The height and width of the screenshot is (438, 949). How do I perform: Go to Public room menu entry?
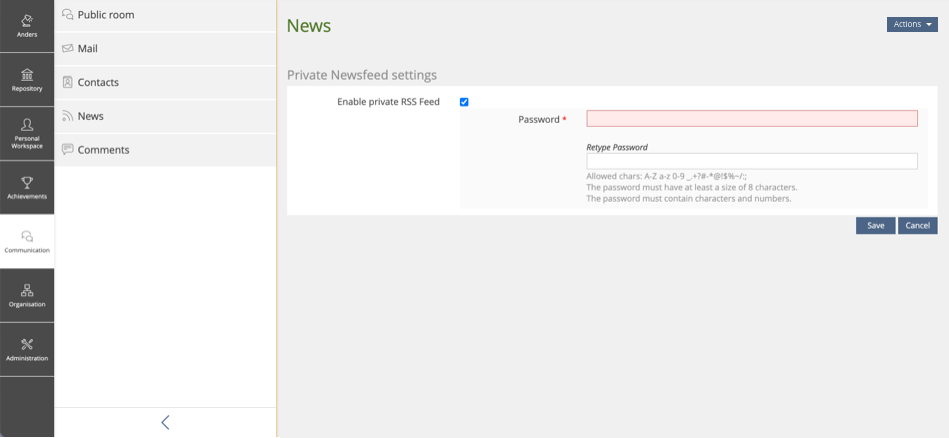(165, 15)
